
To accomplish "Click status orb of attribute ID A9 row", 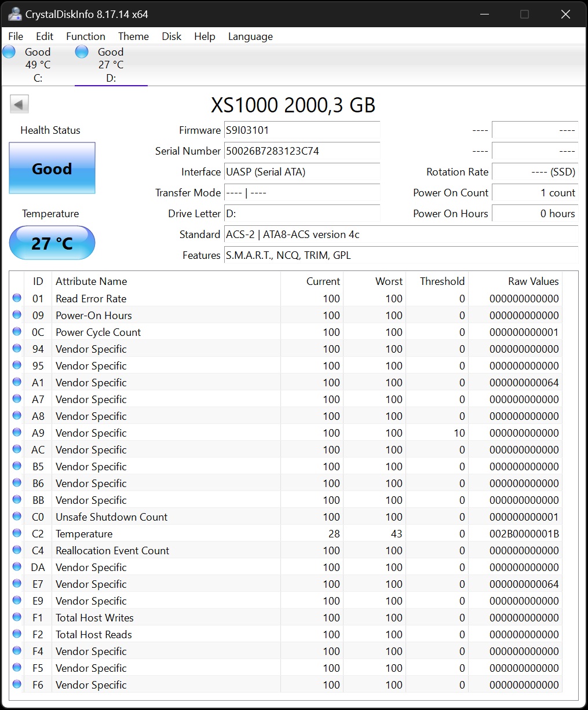I will pos(17,433).
